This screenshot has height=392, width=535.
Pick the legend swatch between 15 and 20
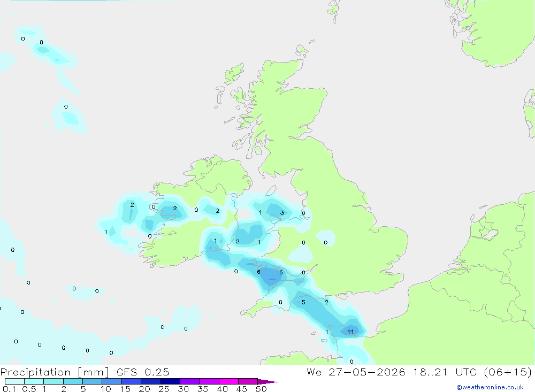pos(131,381)
